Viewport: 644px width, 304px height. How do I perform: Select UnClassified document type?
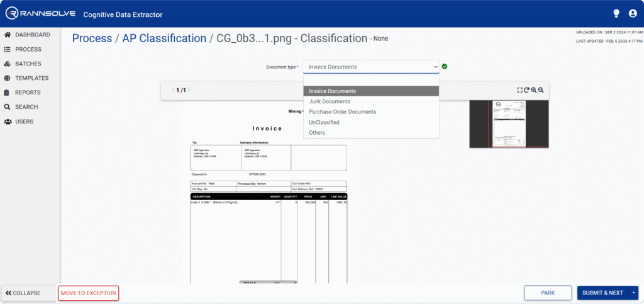(x=324, y=122)
